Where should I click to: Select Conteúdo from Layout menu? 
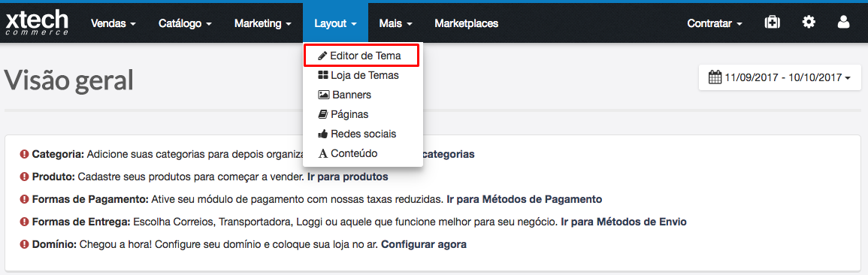pos(363,153)
